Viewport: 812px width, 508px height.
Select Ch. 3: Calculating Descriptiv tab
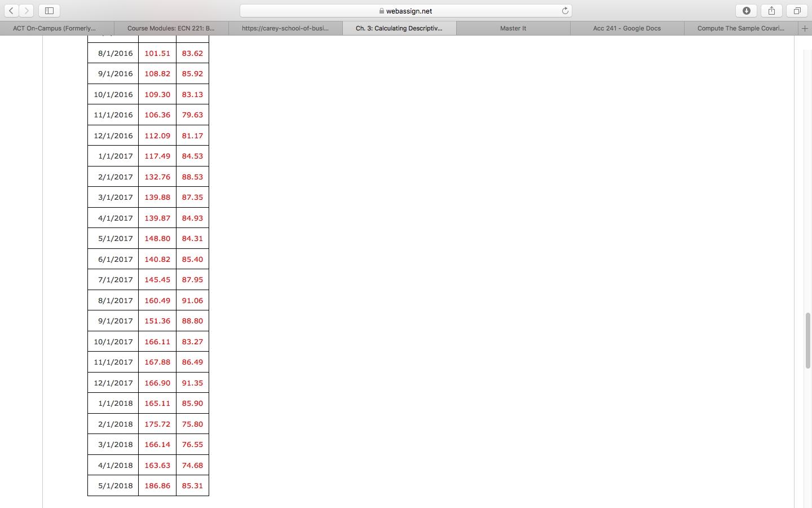[x=399, y=28]
